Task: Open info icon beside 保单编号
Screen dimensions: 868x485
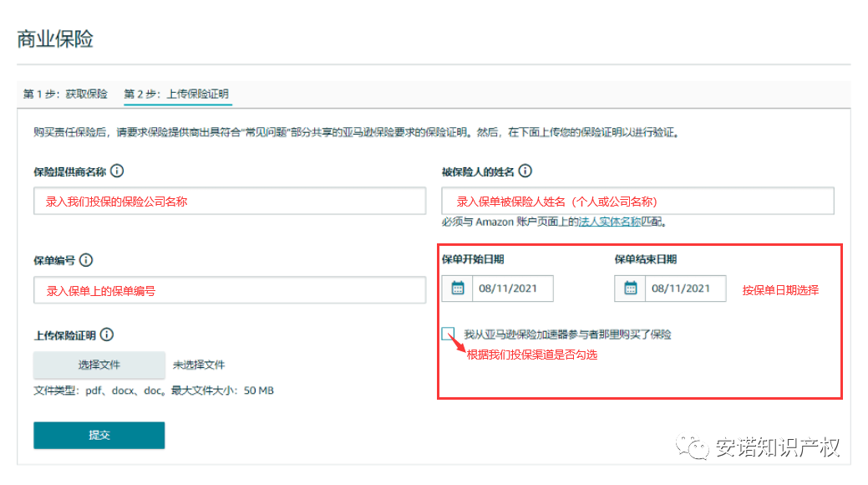Action: click(86, 260)
